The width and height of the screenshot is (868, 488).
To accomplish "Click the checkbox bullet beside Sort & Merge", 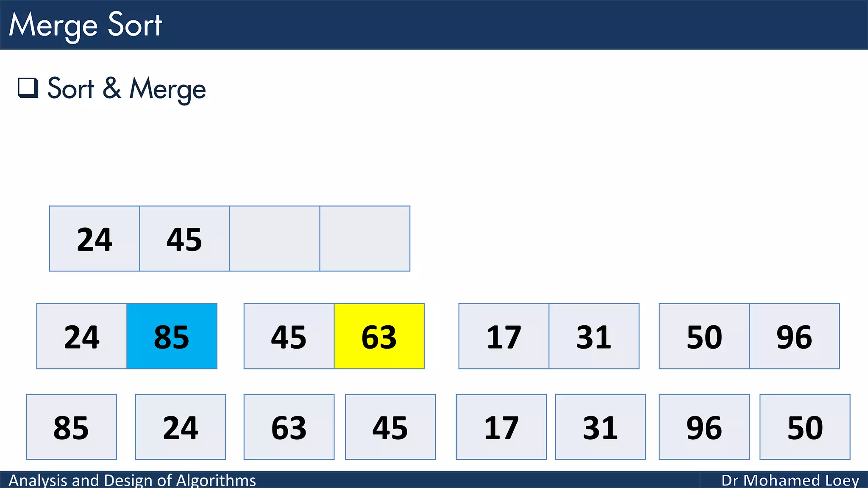I will point(28,88).
